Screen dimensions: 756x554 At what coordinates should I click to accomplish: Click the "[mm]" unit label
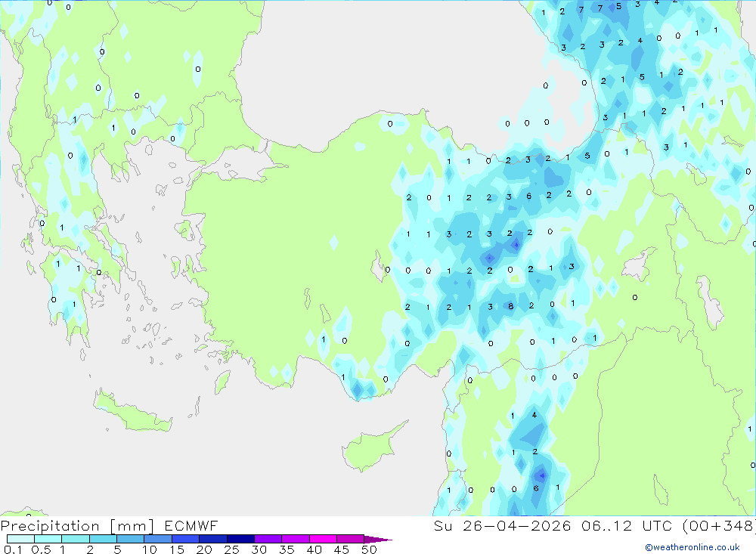[132, 526]
